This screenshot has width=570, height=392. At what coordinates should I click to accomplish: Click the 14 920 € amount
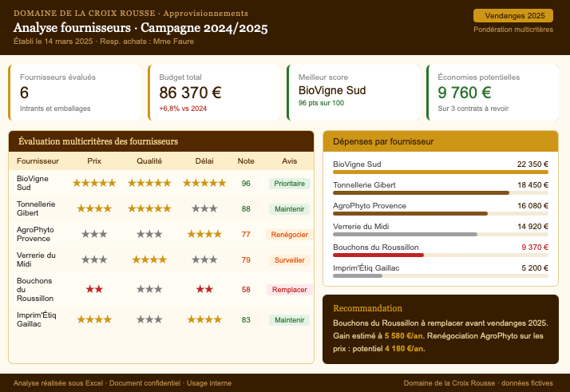click(532, 226)
